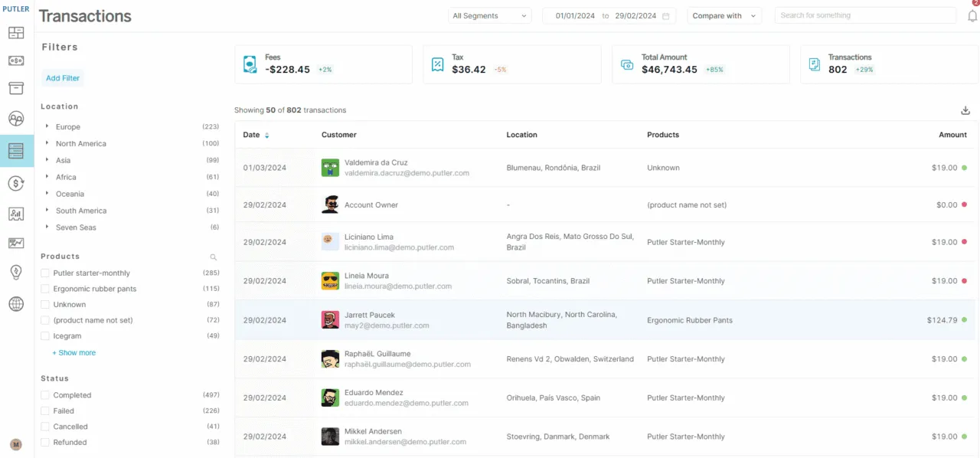This screenshot has width=980, height=458.
Task: Click the Transactions card icon
Action: coord(815,64)
